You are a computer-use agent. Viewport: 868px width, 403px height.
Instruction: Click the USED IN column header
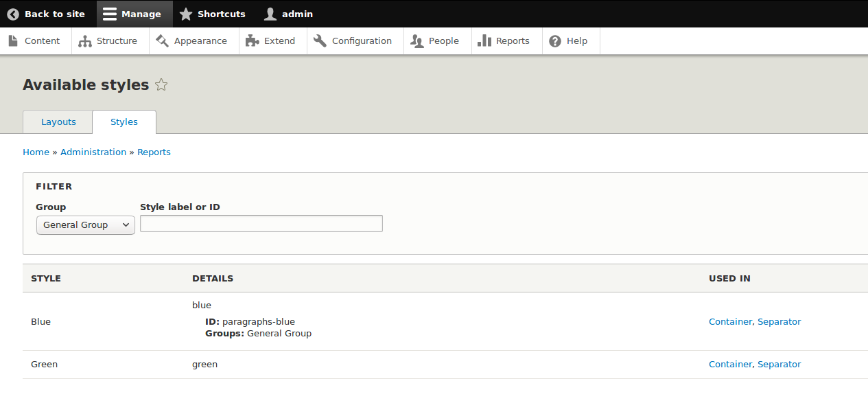pyautogui.click(x=729, y=279)
